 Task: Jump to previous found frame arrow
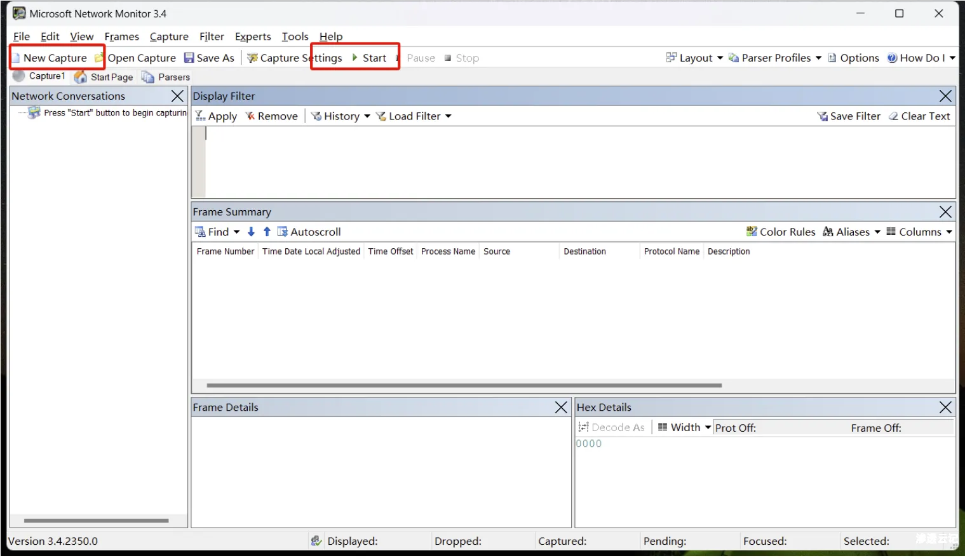point(267,232)
